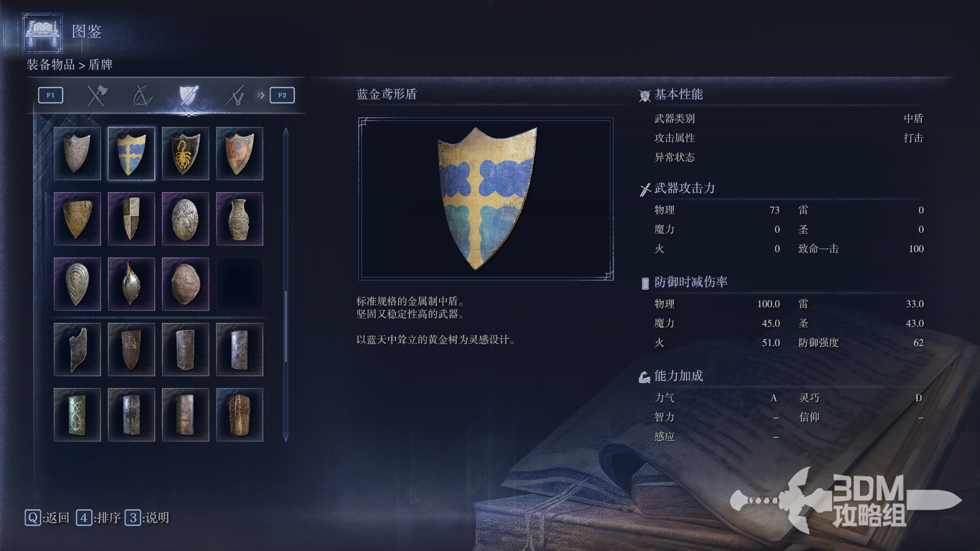
Task: Select the half white-black heater shield
Action: coord(131,219)
